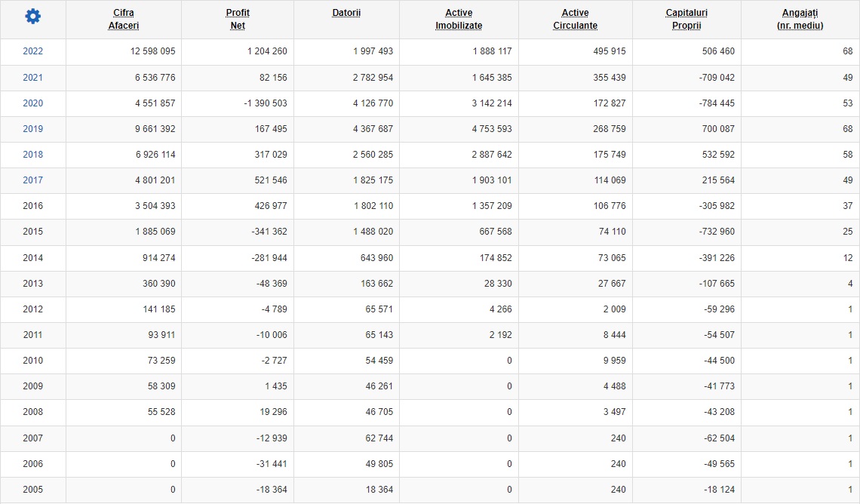Open the 2020 year link
The height and width of the screenshot is (504, 860).
(x=33, y=103)
